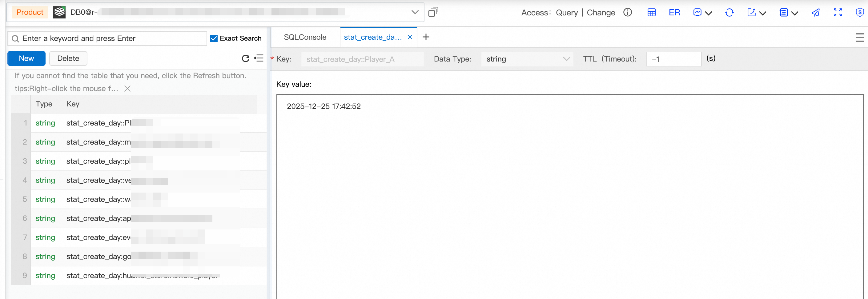Select key row 3 in the key list
868x299 pixels.
(x=139, y=161)
